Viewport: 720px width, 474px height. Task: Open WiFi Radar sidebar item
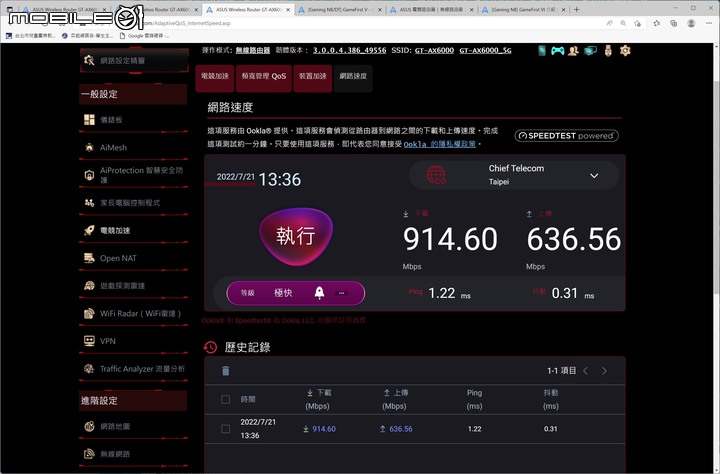coord(134,313)
